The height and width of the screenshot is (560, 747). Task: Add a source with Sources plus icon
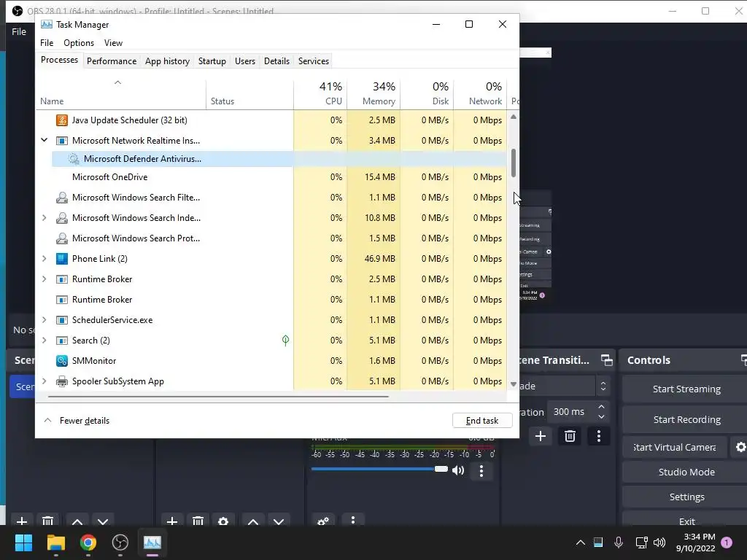coord(172,521)
